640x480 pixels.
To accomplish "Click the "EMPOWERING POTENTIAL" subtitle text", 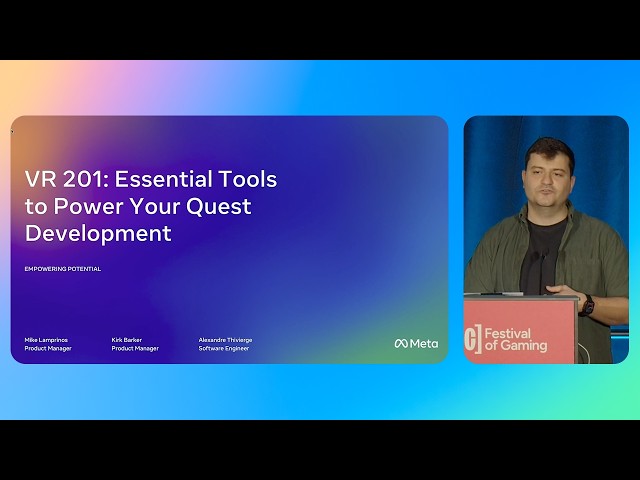I will [x=63, y=269].
